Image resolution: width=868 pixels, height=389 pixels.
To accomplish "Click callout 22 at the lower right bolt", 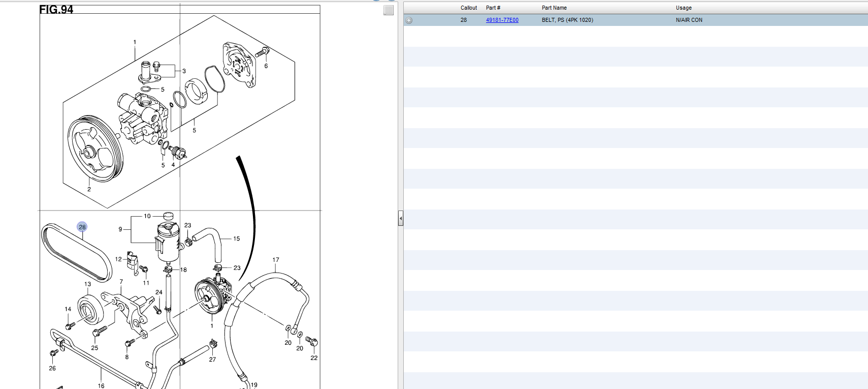I will pyautogui.click(x=314, y=358).
